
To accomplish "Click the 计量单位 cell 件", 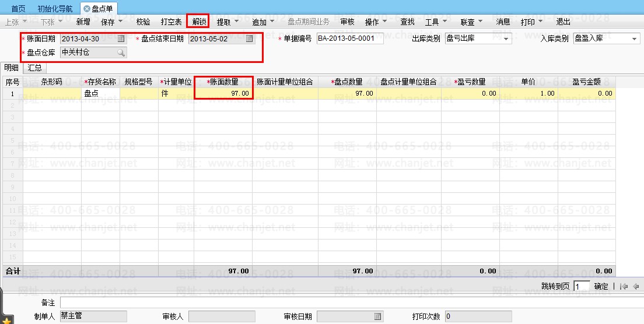I will point(176,93).
